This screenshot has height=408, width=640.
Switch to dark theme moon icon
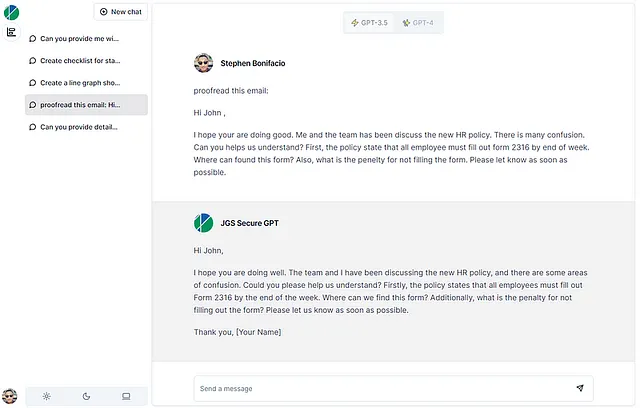tap(86, 396)
